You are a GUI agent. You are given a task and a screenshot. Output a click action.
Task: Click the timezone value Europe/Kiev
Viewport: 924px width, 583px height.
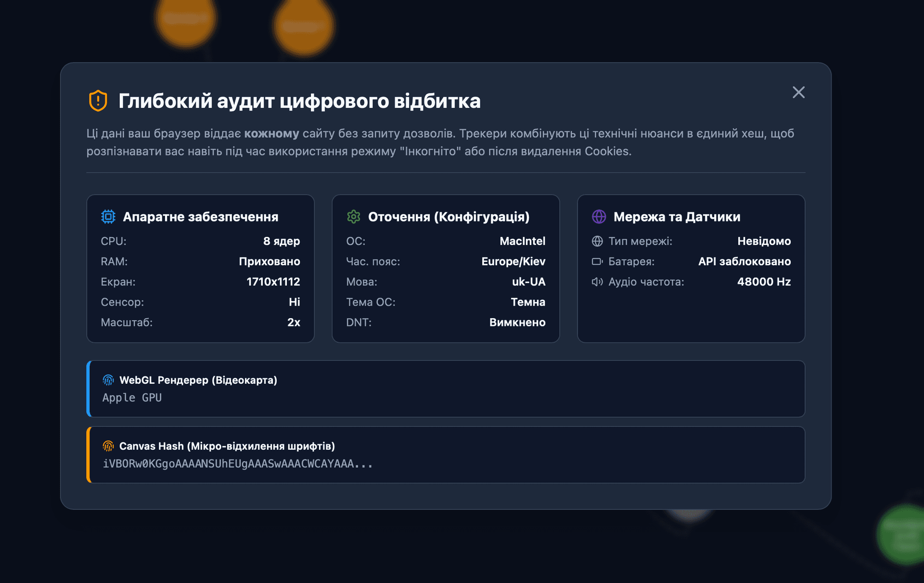(x=513, y=261)
